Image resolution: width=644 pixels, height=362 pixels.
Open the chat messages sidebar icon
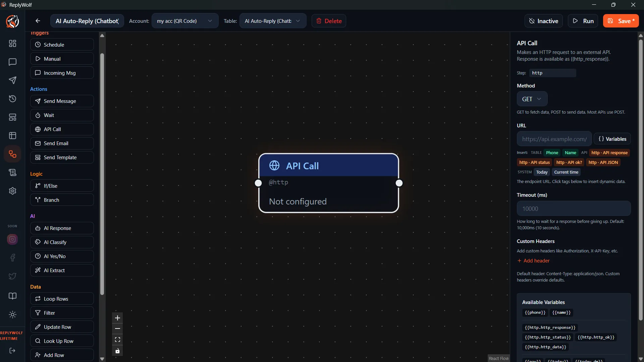click(12, 62)
